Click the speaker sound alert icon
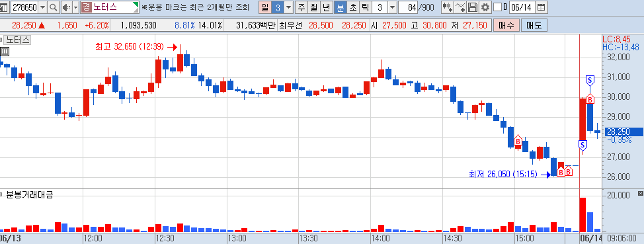 (66, 7)
